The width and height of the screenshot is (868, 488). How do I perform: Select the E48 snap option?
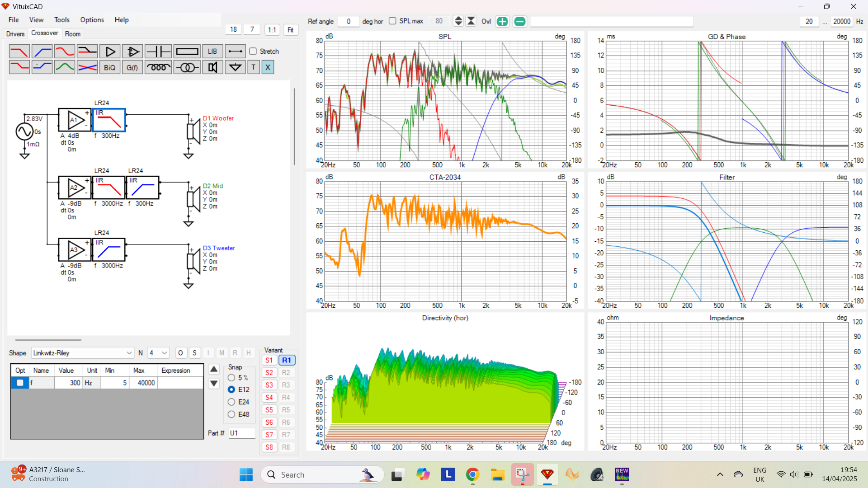pyautogui.click(x=231, y=414)
